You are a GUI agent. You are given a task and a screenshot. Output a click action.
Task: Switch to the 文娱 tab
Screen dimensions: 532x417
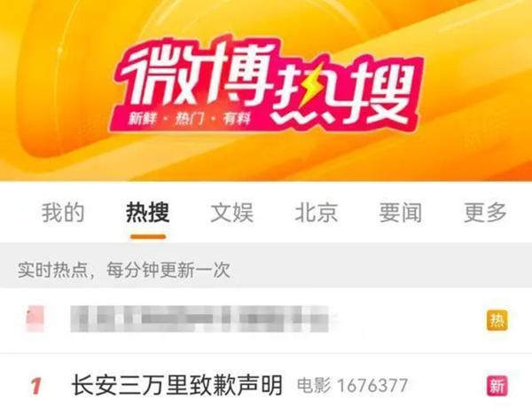[232, 213]
